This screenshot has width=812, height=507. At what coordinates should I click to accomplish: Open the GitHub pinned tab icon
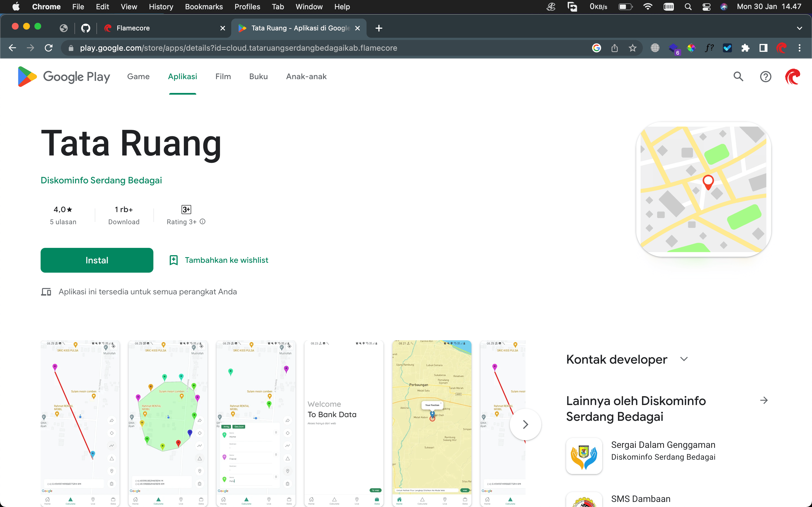point(85,28)
